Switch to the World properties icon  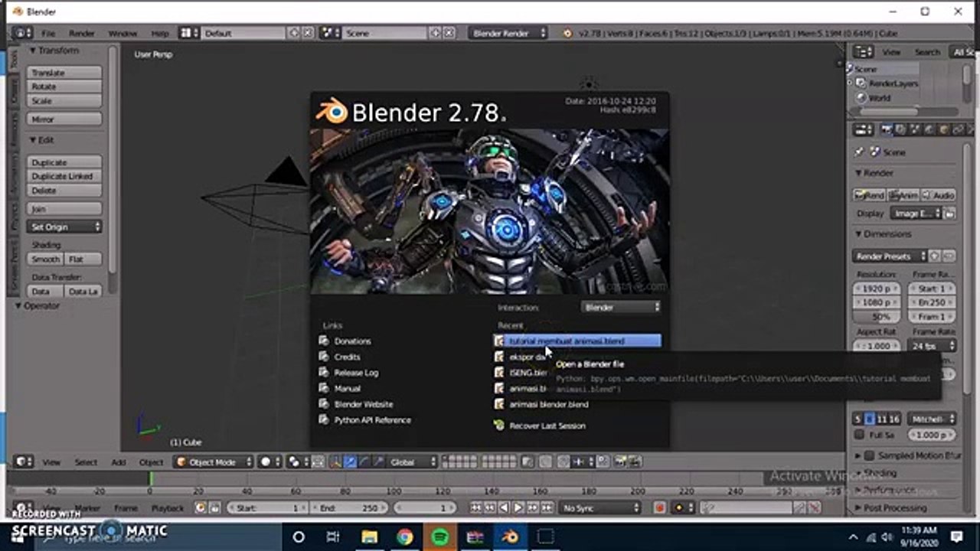pos(929,130)
